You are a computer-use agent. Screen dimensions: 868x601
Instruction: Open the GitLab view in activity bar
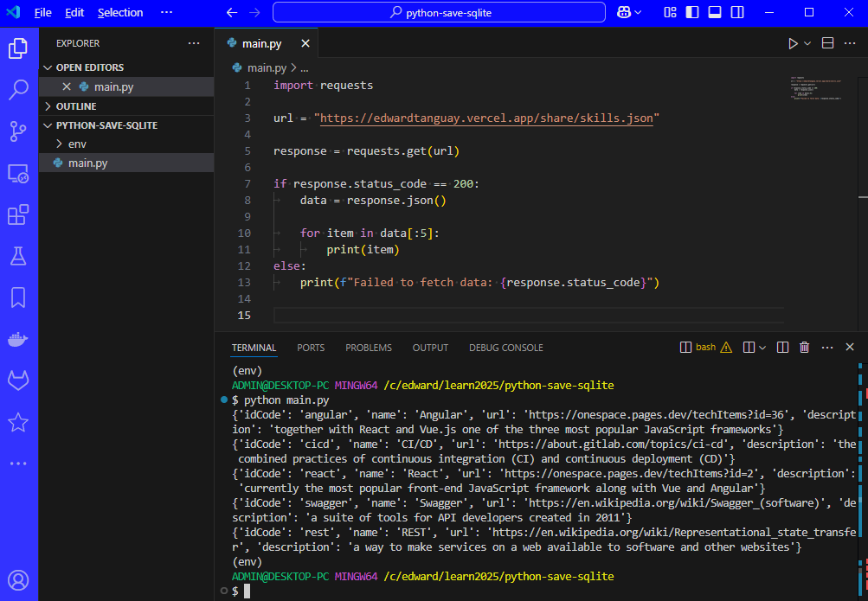click(18, 380)
